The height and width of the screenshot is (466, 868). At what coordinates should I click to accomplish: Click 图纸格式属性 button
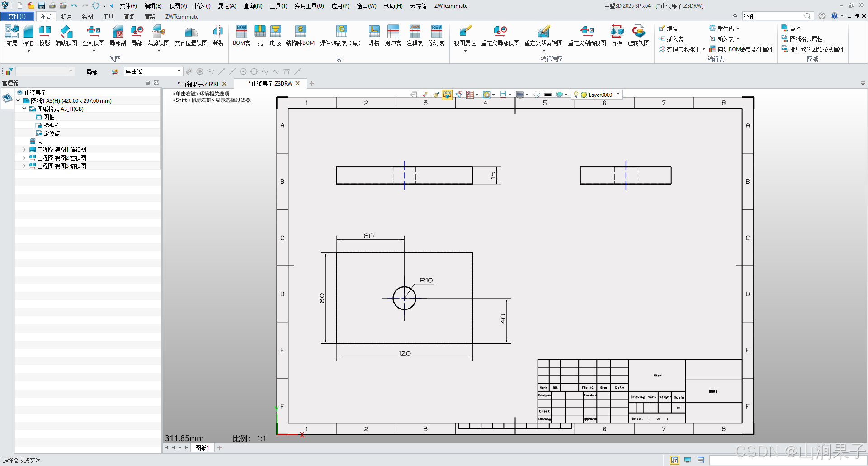(802, 39)
